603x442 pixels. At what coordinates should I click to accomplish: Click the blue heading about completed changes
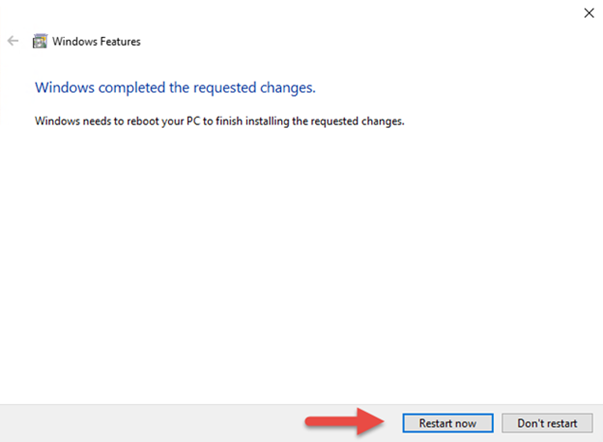pyautogui.click(x=175, y=88)
